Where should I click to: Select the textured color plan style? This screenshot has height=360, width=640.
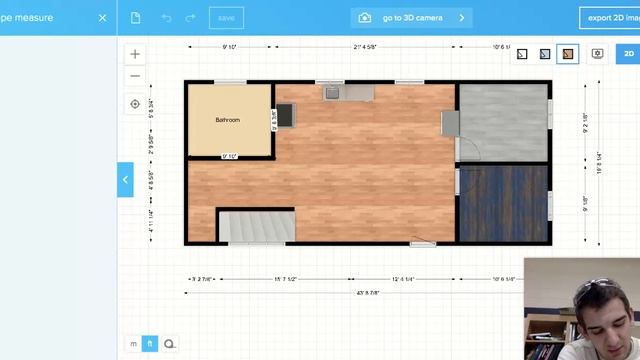(568, 54)
